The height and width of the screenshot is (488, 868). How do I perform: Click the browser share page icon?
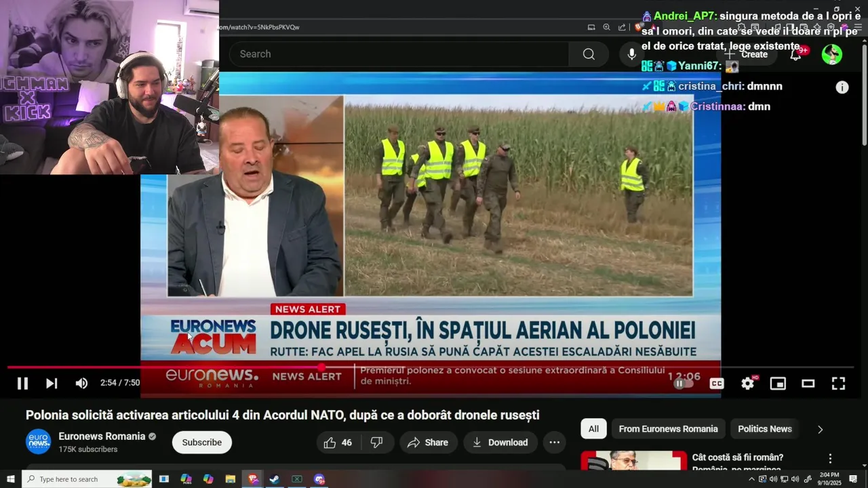(622, 27)
